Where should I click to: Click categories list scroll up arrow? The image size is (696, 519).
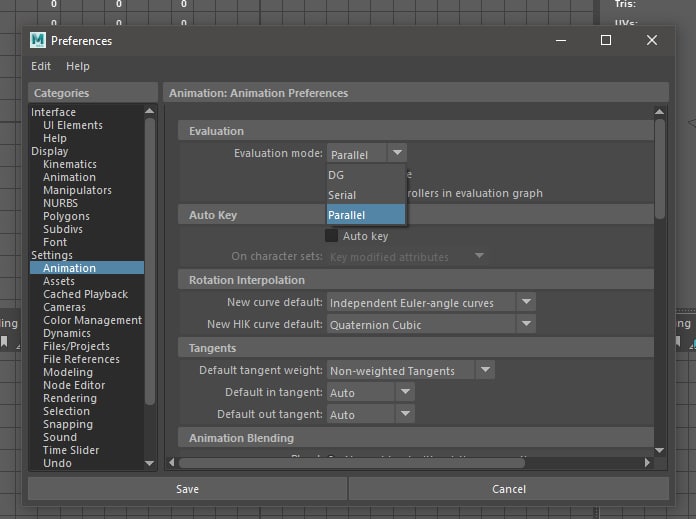pyautogui.click(x=150, y=111)
